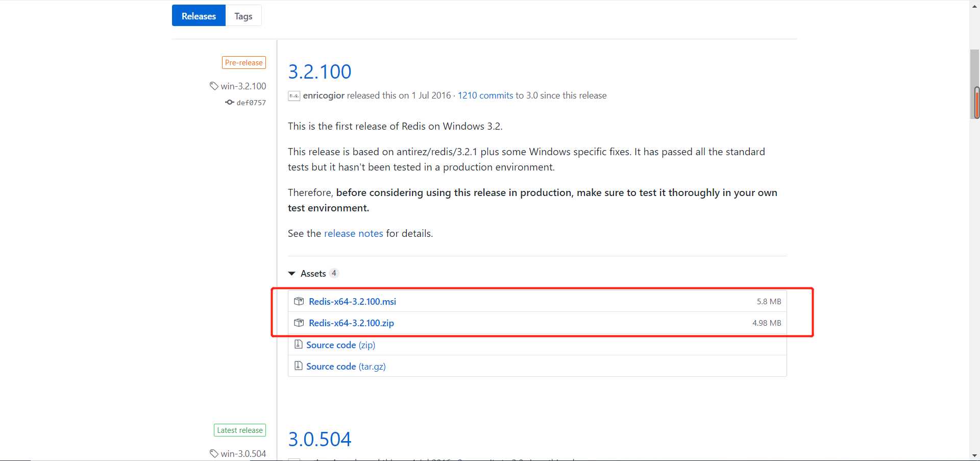Image resolution: width=980 pixels, height=461 pixels.
Task: Open enricogior user profile link
Action: click(324, 95)
